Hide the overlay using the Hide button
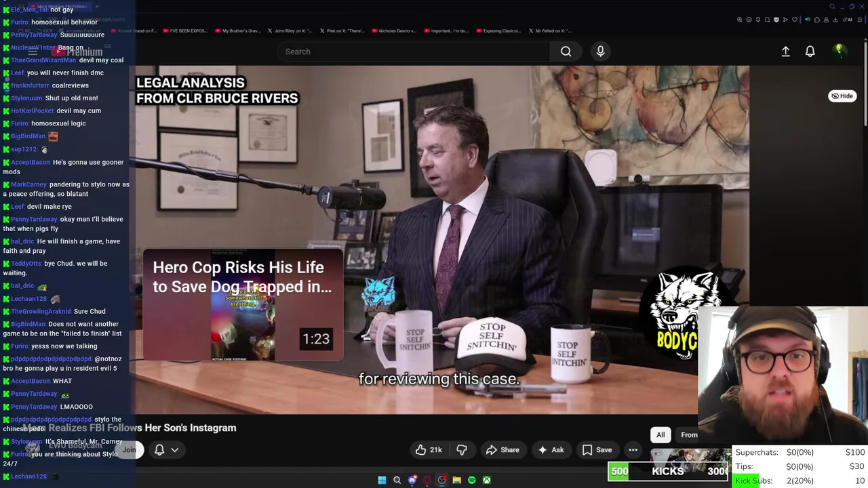868x488 pixels. tap(842, 96)
